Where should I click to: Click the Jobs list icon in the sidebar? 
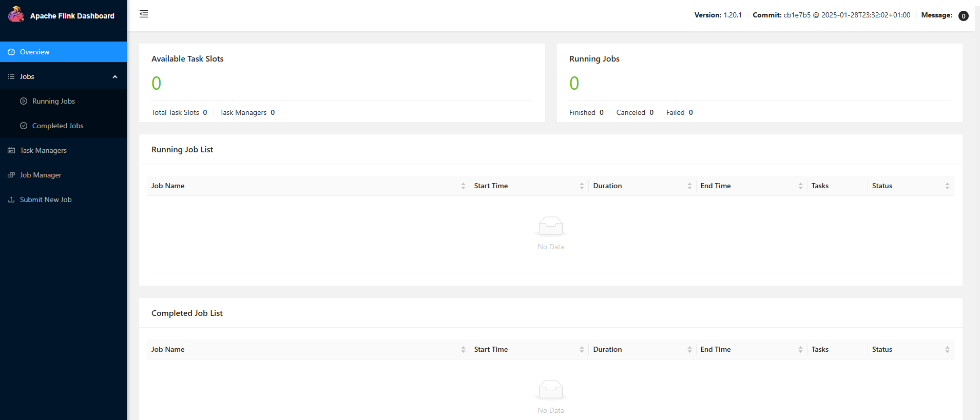pyautogui.click(x=11, y=76)
